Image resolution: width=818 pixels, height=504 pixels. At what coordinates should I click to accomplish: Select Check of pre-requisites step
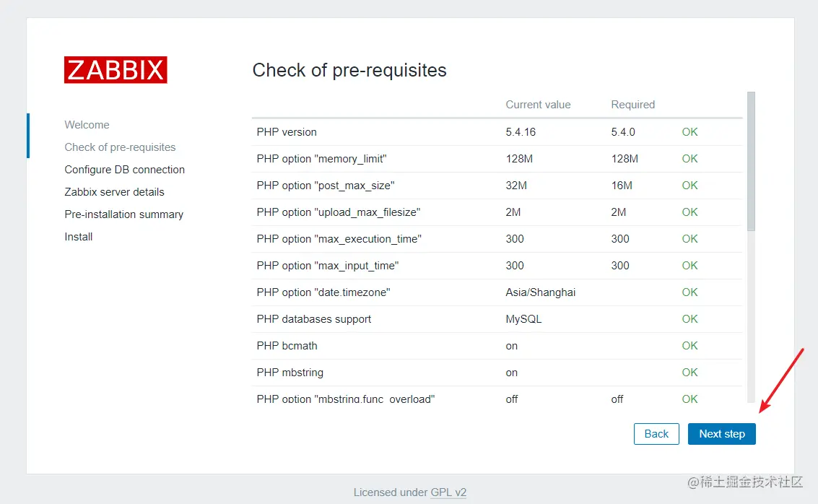(120, 147)
